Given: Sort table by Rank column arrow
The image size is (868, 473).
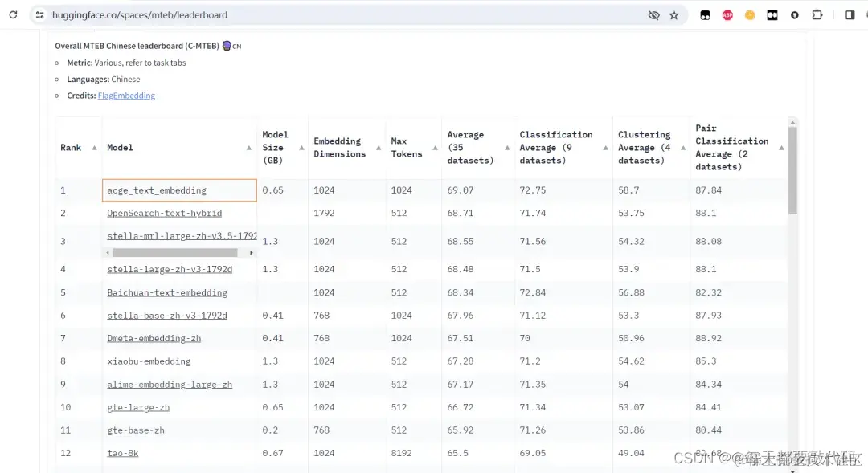Looking at the screenshot, I should pyautogui.click(x=94, y=148).
